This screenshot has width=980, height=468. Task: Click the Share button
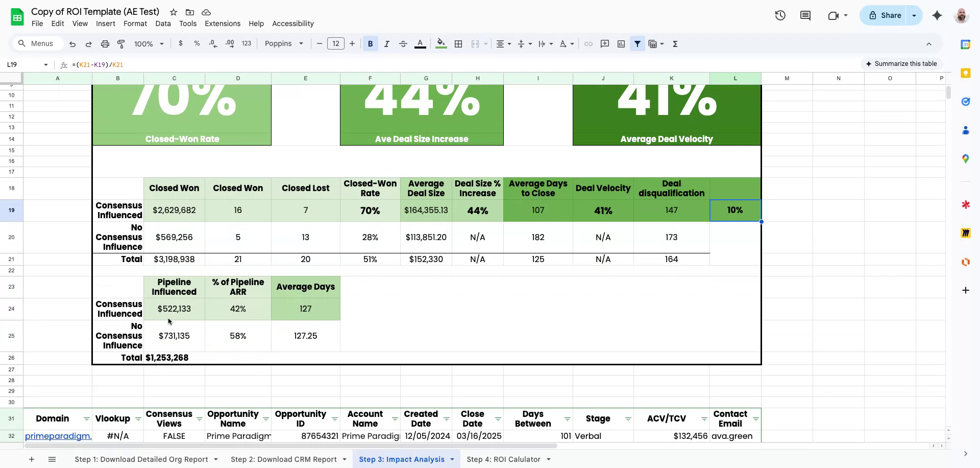(885, 15)
